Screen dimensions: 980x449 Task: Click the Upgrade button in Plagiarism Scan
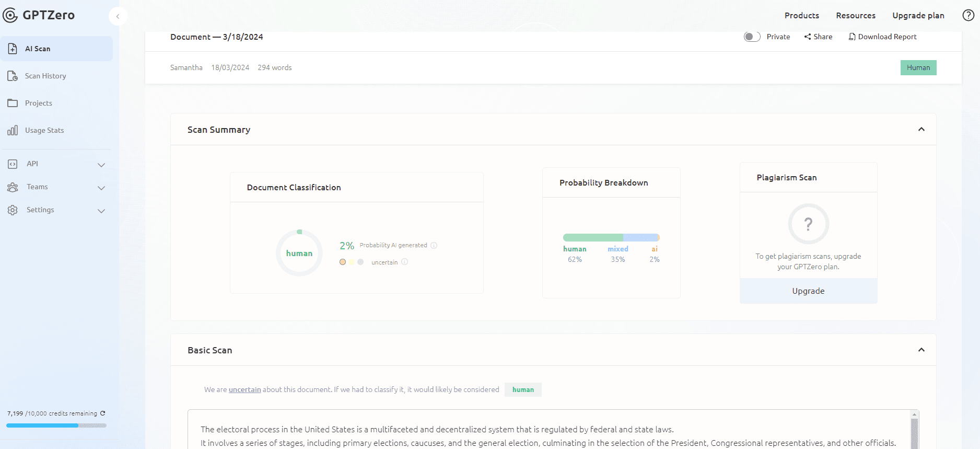808,291
